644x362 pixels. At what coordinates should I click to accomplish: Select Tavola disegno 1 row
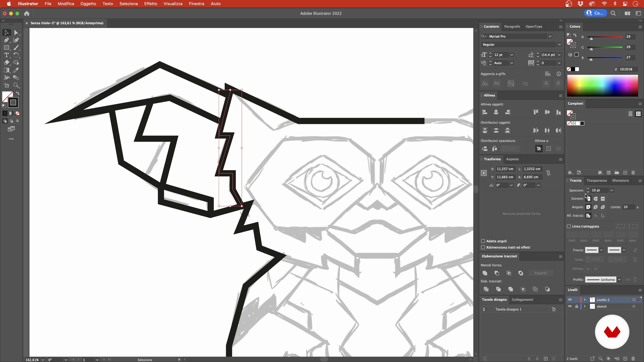point(521,309)
